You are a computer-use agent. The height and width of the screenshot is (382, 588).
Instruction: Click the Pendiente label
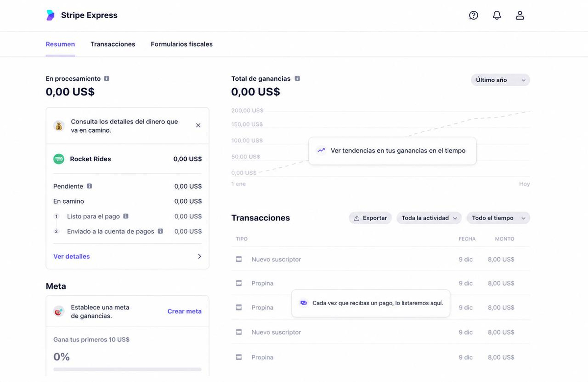click(68, 186)
